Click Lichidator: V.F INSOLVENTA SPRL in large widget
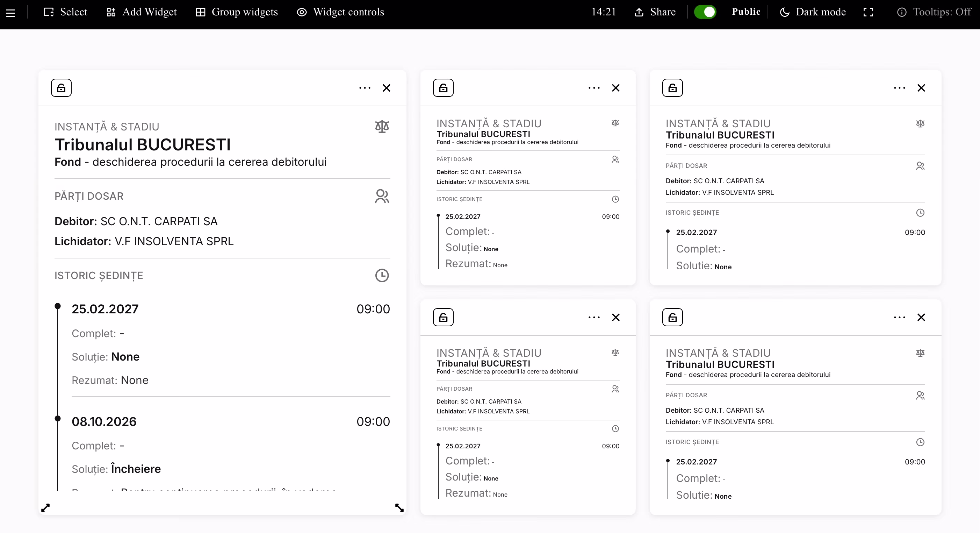The height and width of the screenshot is (533, 980). (144, 241)
